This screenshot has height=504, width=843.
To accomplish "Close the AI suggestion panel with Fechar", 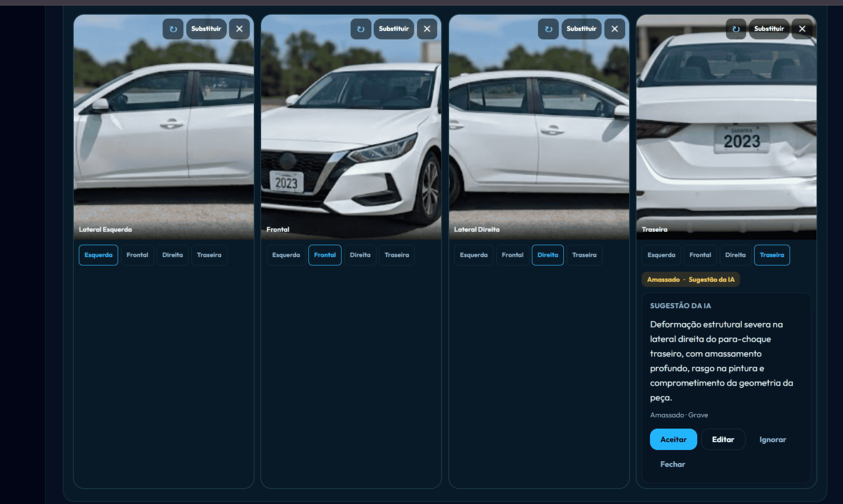I will click(x=673, y=464).
